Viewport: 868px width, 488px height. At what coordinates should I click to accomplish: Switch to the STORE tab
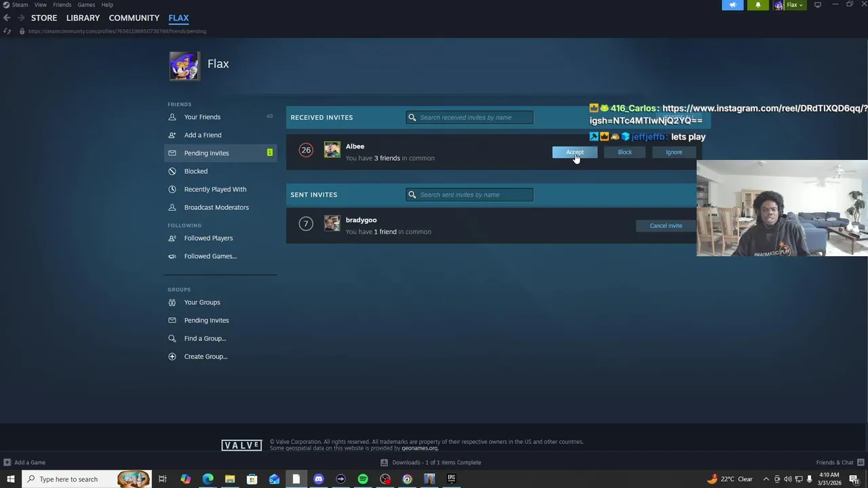pos(44,18)
